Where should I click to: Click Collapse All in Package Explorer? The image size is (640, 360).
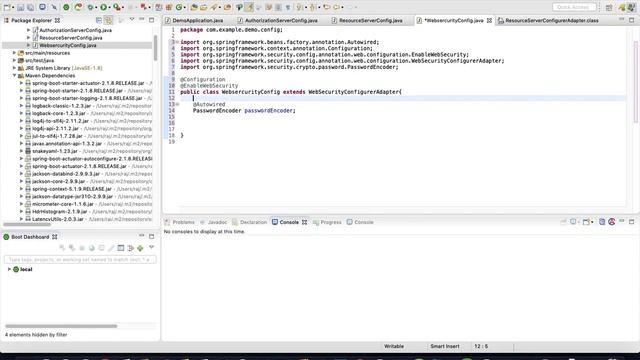tap(99, 20)
